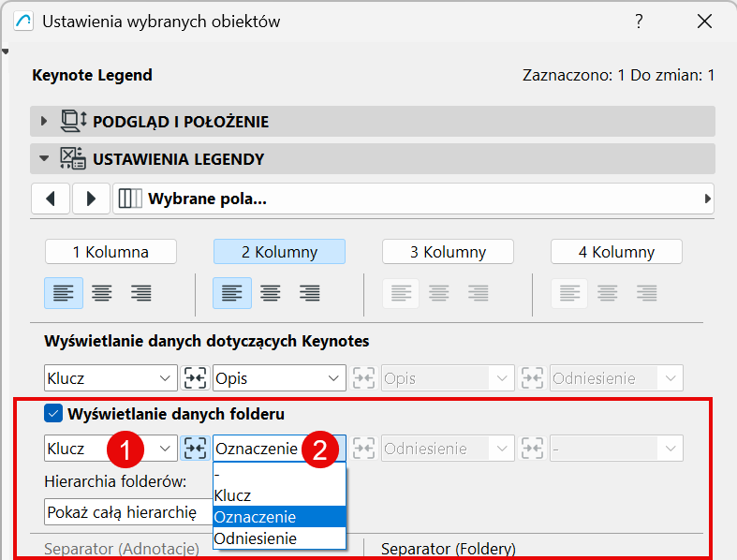Screen dimensions: 737x560
Task: Align column 1 text right
Action: tap(141, 293)
